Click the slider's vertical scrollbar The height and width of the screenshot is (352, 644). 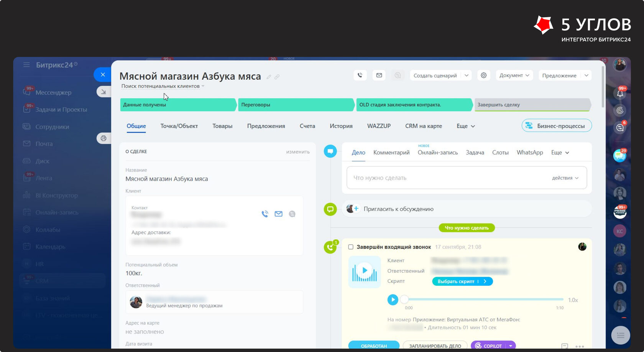pos(603,86)
